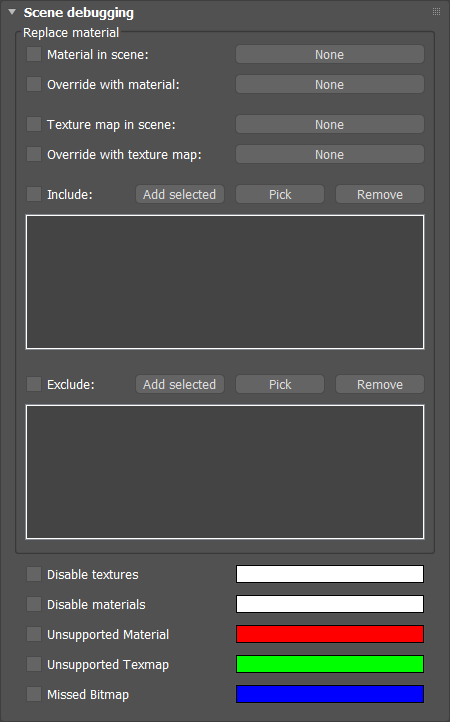Open the blue Missed Bitmap color swatch
This screenshot has width=450, height=722.
click(x=330, y=694)
